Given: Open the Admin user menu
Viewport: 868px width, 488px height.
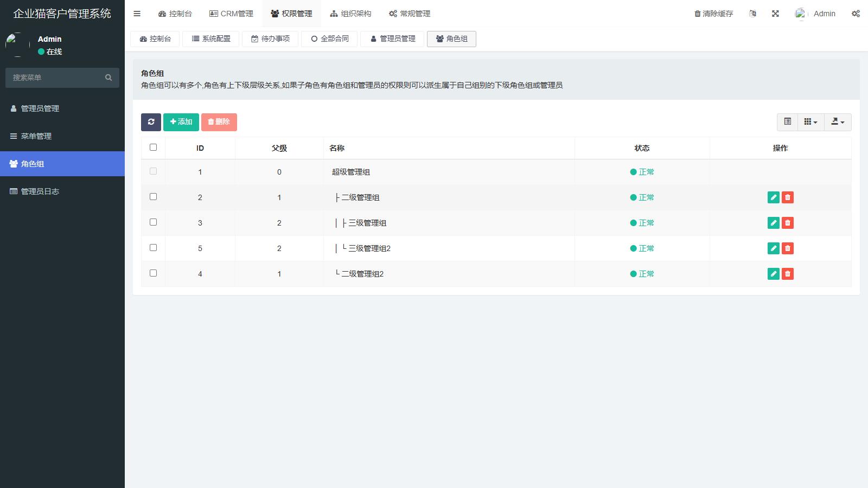Looking at the screenshot, I should (x=816, y=14).
